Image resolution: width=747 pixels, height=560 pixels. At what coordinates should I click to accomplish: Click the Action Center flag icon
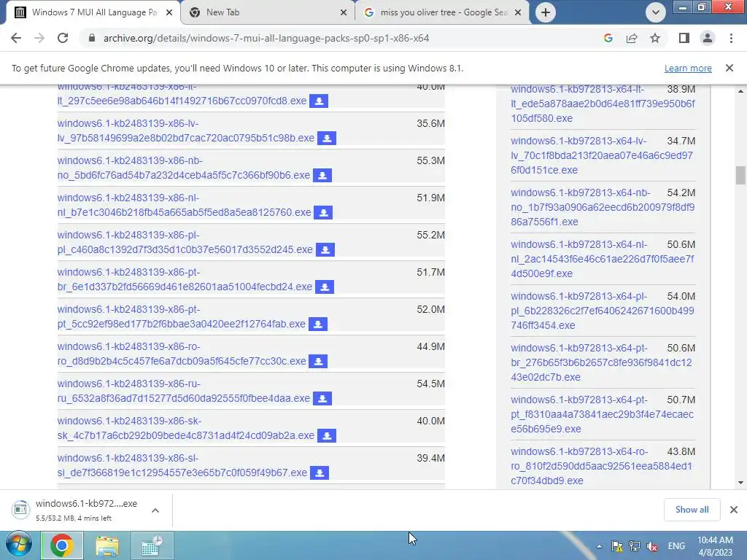[616, 546]
